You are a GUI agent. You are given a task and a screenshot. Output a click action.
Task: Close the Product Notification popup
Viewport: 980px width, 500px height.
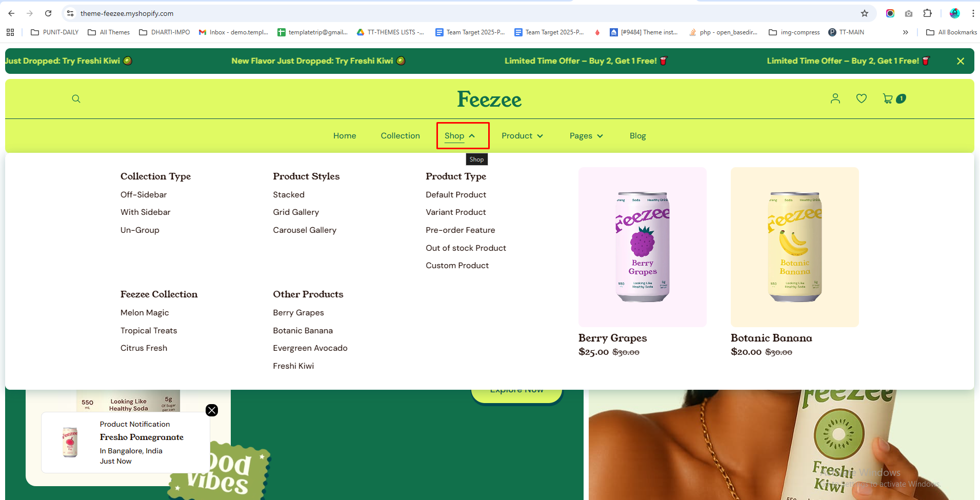coord(212,410)
